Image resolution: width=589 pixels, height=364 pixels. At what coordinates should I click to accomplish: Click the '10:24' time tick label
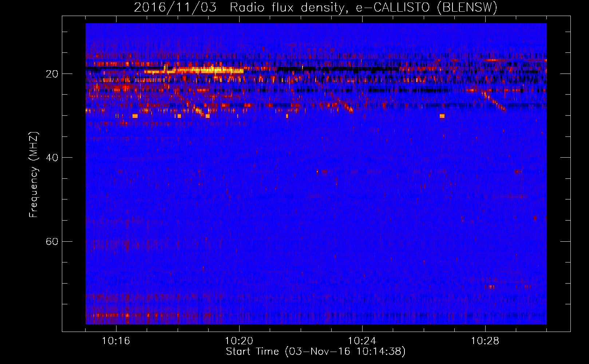point(362,341)
